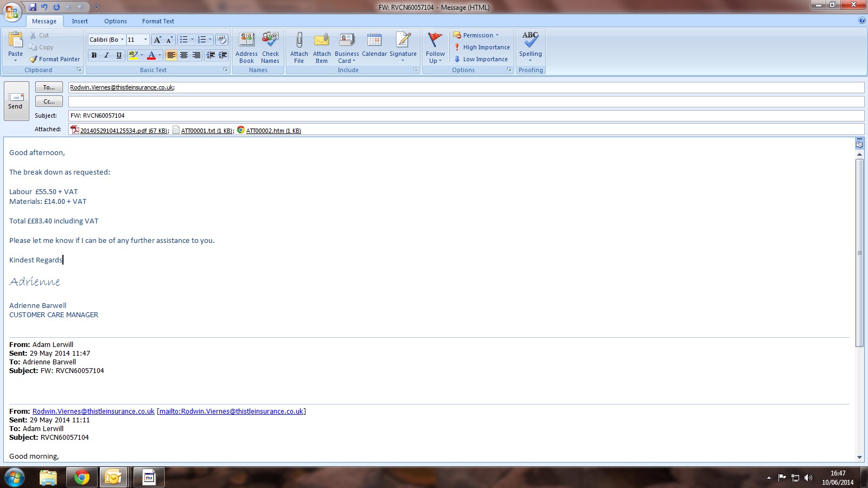The image size is (868, 488).
Task: Click the Attach Item envelope icon
Action: [322, 41]
